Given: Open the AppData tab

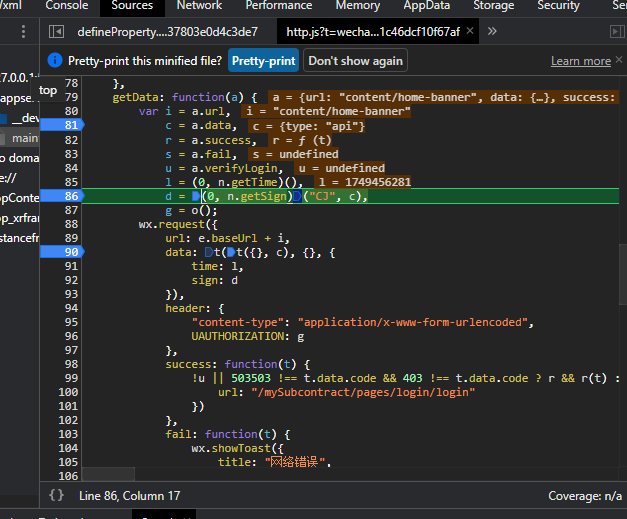Looking at the screenshot, I should pos(427,6).
